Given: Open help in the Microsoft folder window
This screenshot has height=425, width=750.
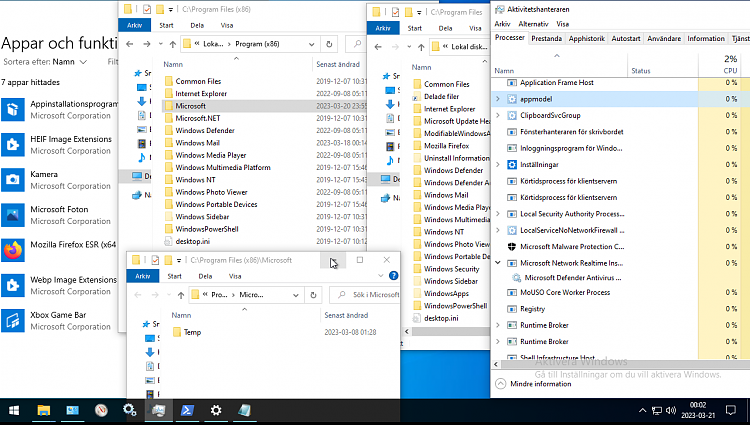Looking at the screenshot, I should (393, 276).
